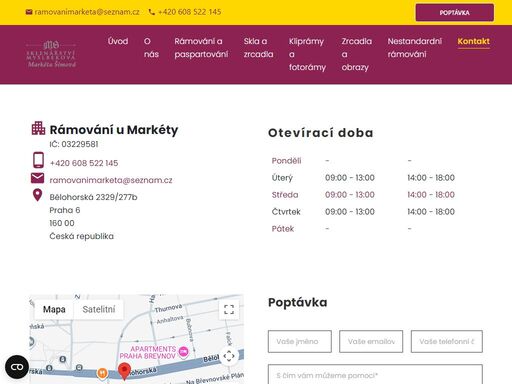Click the +420 608 522 145 contact link
Screen dimensions: 512x384
coord(84,163)
